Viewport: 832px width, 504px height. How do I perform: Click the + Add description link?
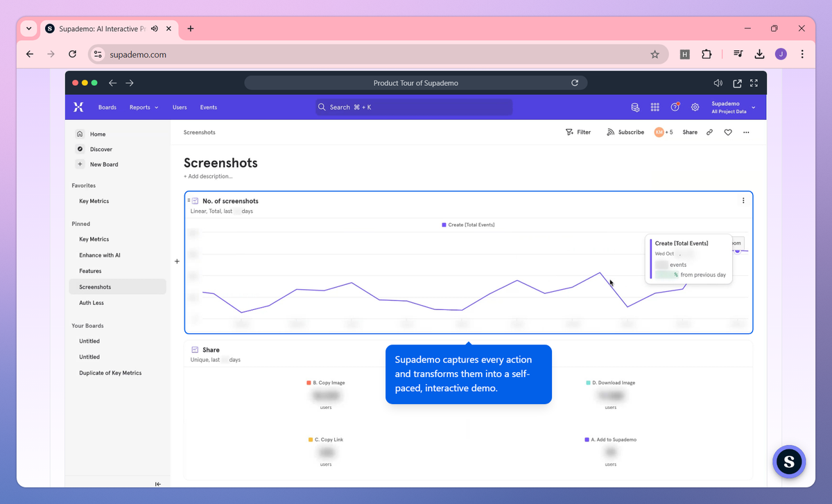(x=208, y=177)
